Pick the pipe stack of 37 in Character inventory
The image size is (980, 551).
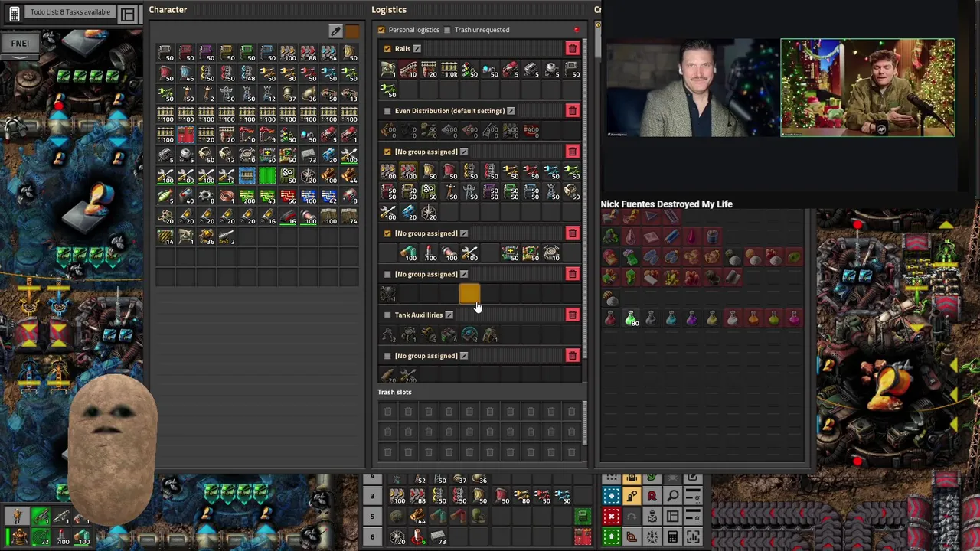coord(288,94)
